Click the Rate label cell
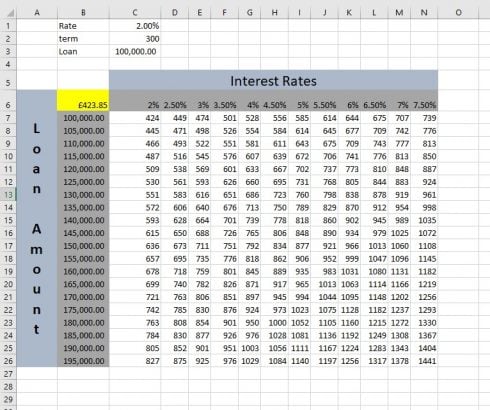This screenshot has height=410, width=490. [x=83, y=26]
